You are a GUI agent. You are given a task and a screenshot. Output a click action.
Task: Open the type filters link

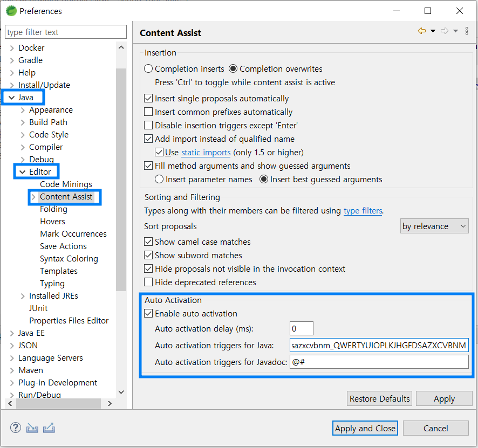tap(363, 211)
